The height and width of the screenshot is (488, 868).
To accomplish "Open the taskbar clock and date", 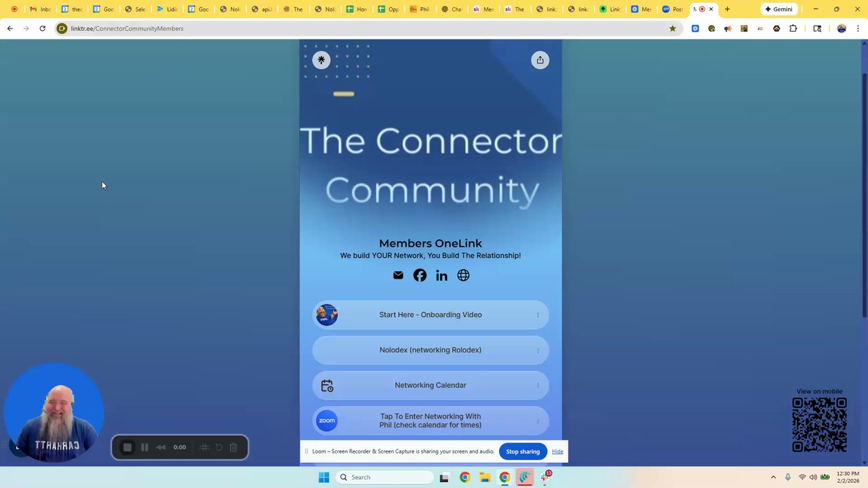I will pyautogui.click(x=848, y=477).
